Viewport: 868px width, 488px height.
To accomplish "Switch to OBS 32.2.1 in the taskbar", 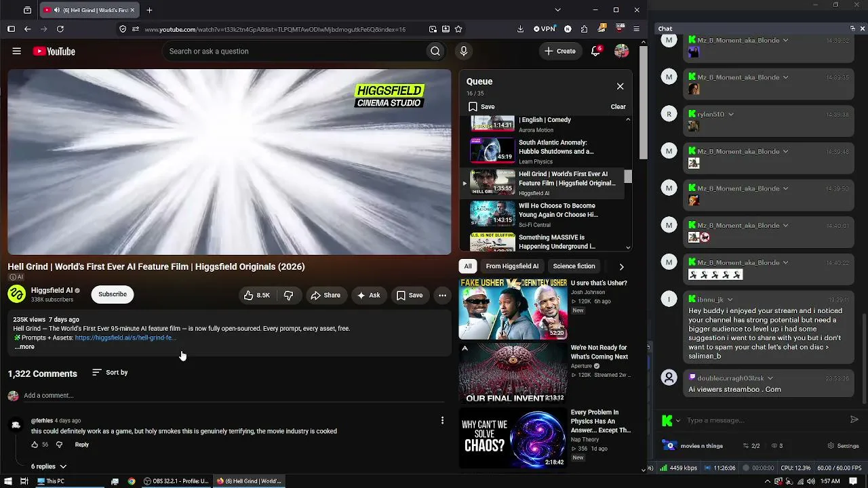I will (176, 481).
